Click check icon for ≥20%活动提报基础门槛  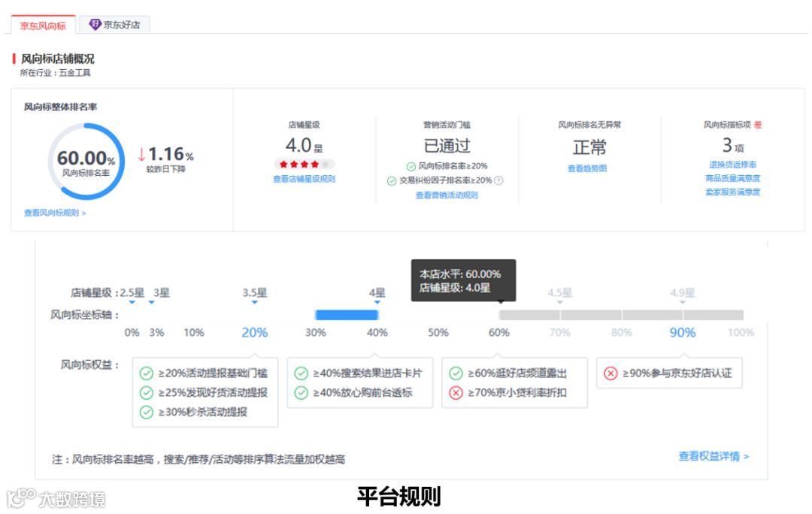(x=147, y=373)
